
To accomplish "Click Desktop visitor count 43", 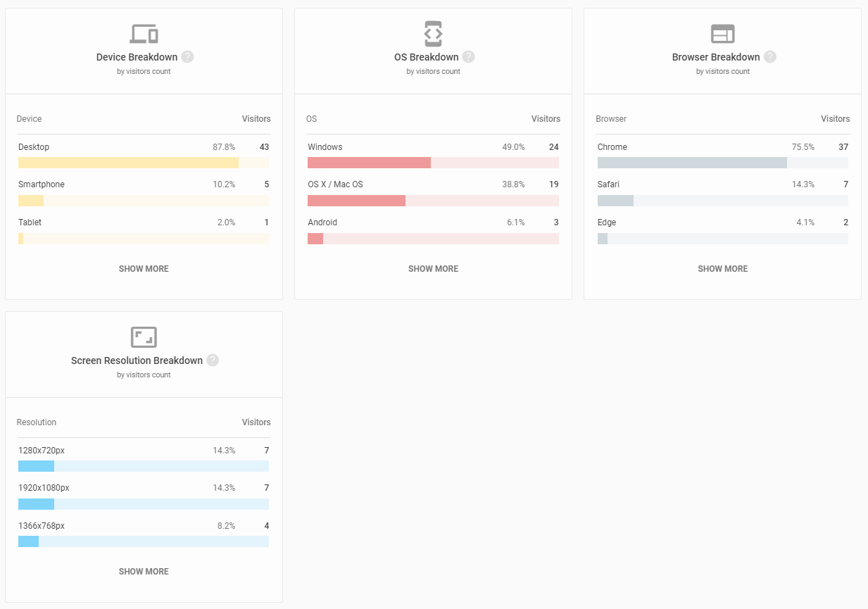I will 264,147.
